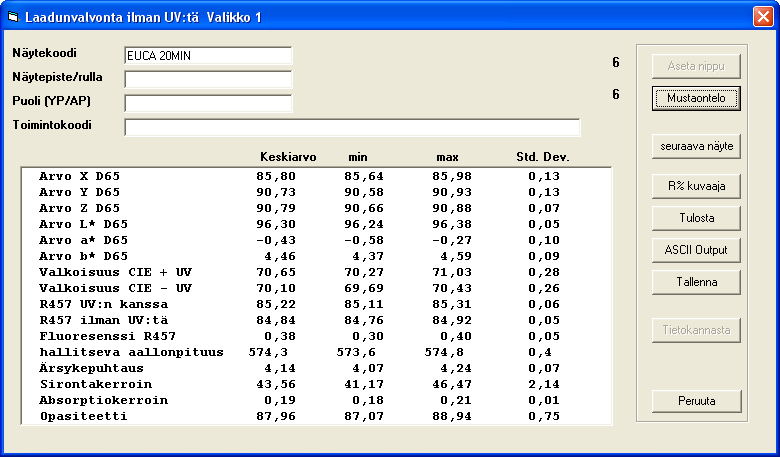This screenshot has height=457, width=780.
Task: Click the Keskiarvo column header
Action: pos(288,157)
